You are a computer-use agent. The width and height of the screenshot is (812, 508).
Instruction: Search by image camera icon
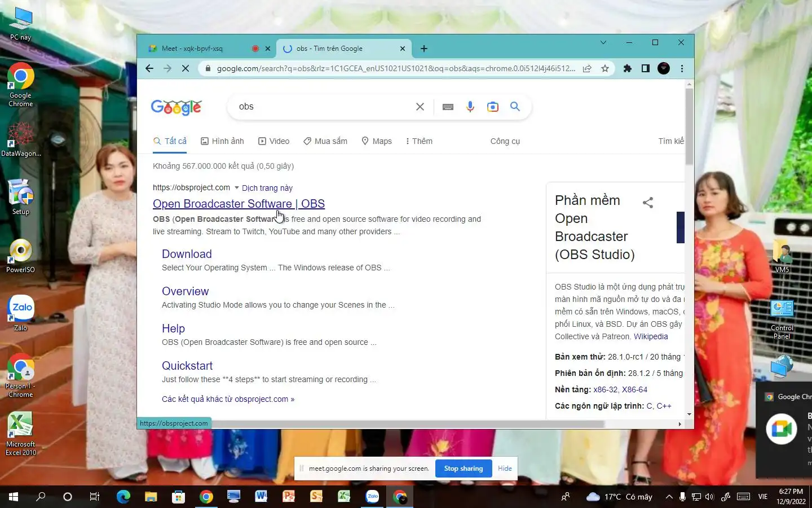[x=493, y=107]
